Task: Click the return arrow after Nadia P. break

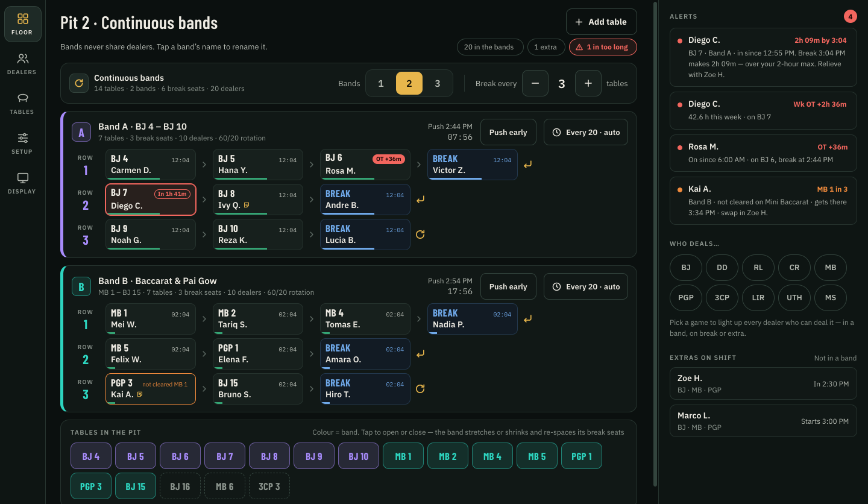Action: coord(527,318)
